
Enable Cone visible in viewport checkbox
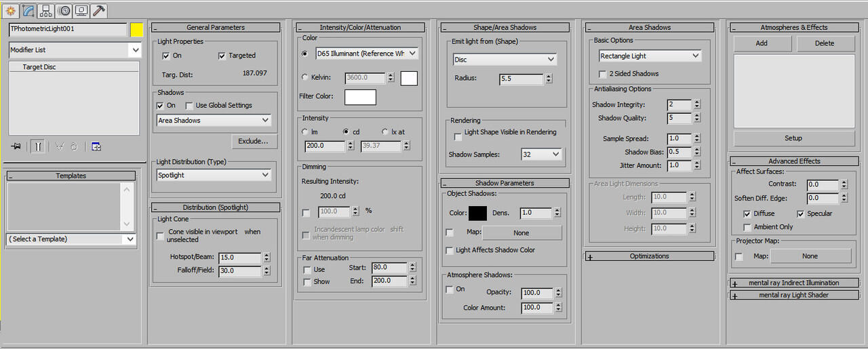click(161, 235)
